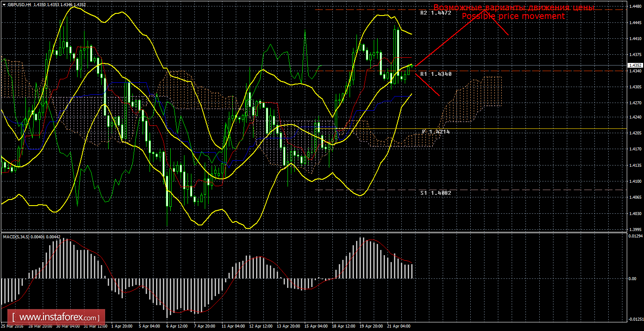
Task: Select the R2 1.4472 resistance label
Action: click(x=436, y=13)
